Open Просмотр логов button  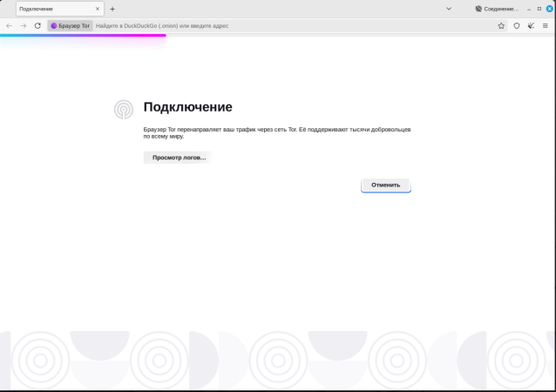click(x=179, y=158)
